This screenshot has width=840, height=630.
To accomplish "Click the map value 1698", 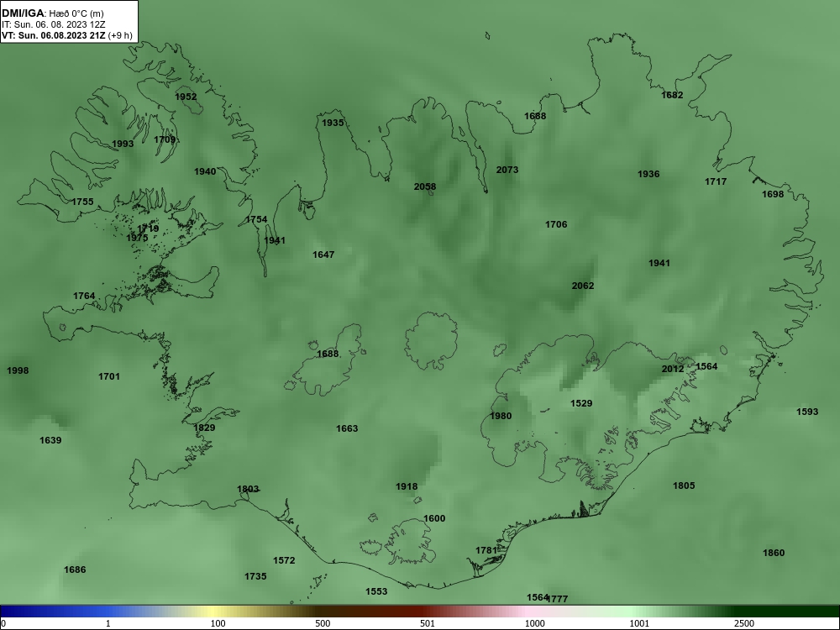I will click(773, 194).
